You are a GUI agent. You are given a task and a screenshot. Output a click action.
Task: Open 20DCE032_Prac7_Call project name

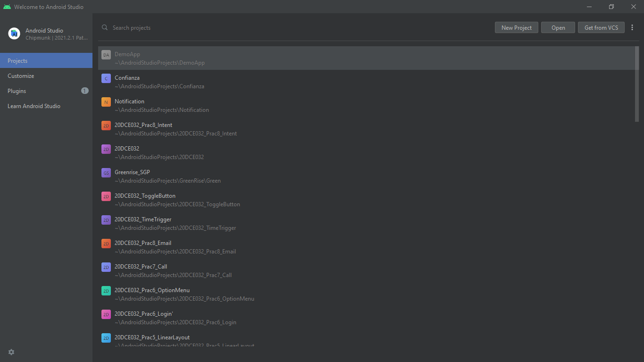[x=141, y=267]
